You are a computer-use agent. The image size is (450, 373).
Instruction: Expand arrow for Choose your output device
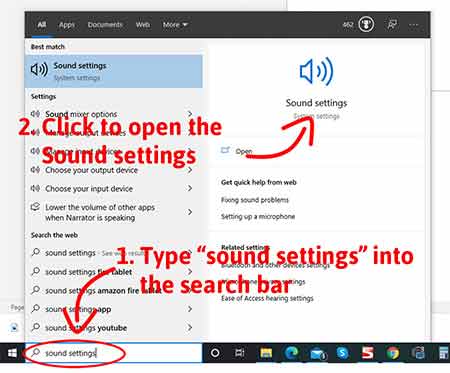click(190, 170)
